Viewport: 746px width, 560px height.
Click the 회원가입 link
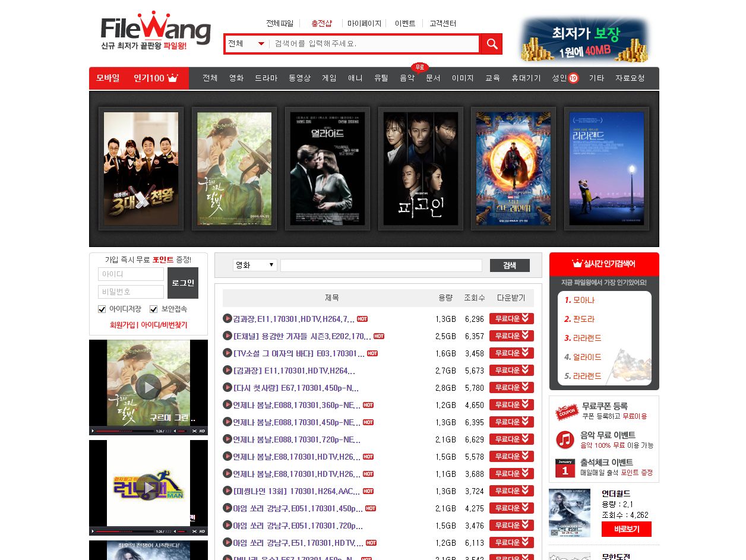pyautogui.click(x=122, y=325)
